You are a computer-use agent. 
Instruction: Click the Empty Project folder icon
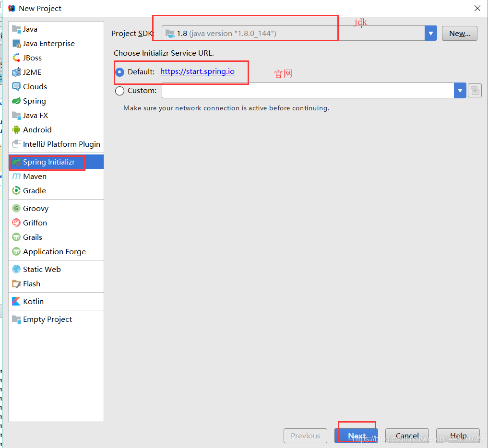(x=16, y=319)
